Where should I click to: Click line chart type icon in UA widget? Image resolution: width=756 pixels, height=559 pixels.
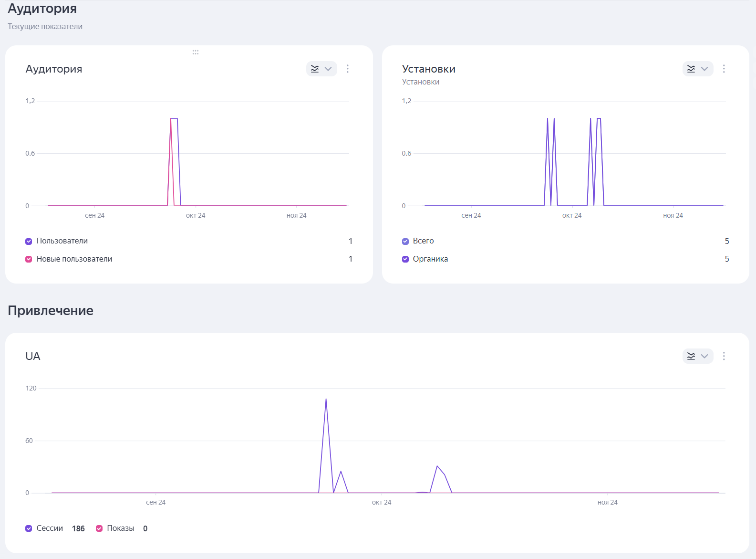point(691,356)
